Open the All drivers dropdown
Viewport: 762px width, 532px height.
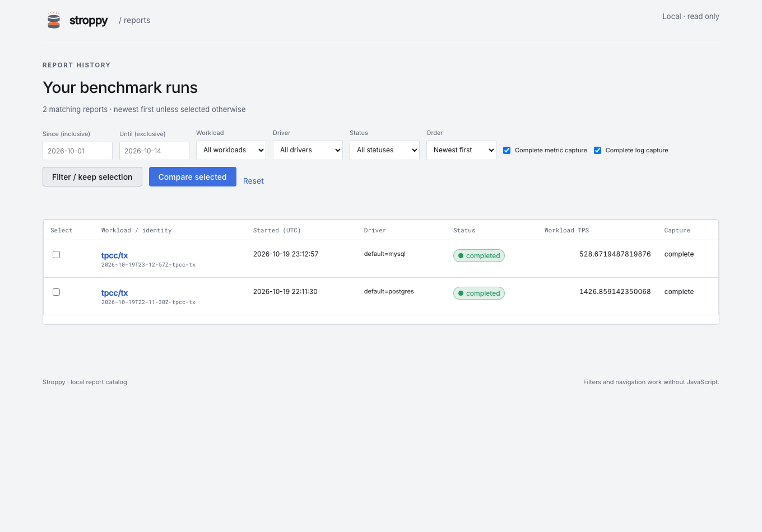308,150
